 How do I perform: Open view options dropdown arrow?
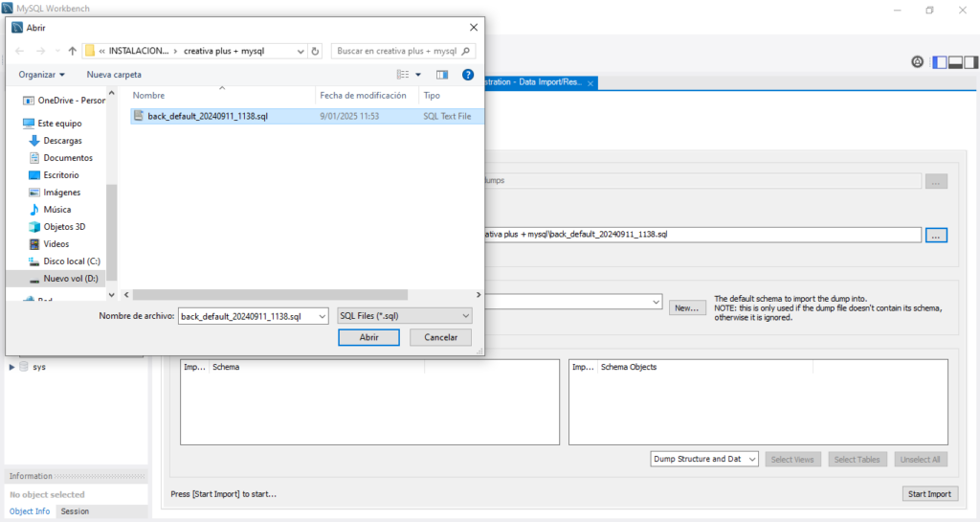click(418, 75)
